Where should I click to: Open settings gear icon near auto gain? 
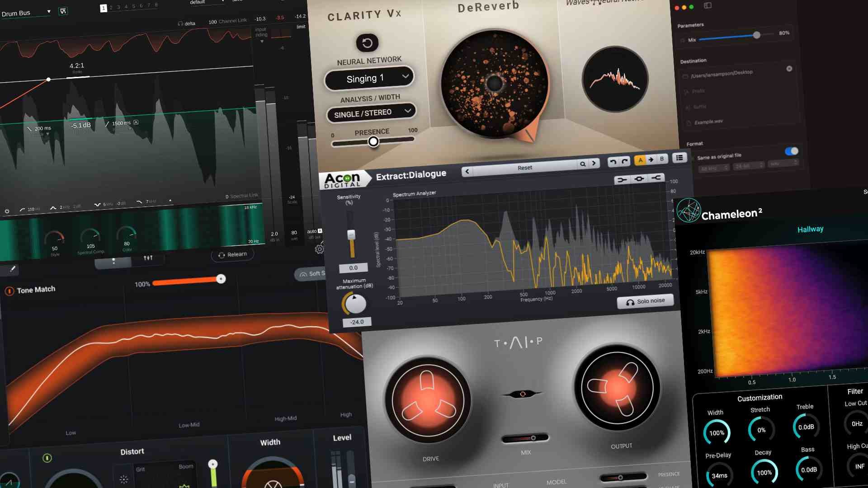tap(320, 249)
